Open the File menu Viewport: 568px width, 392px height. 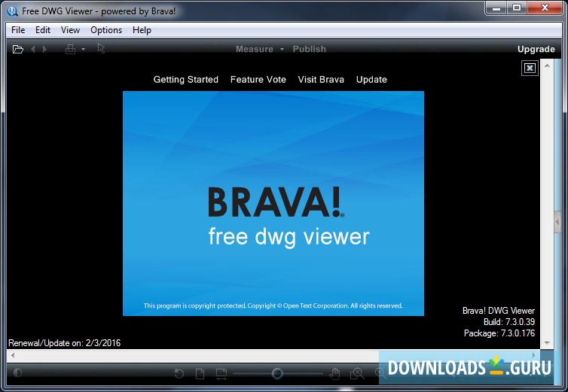coord(18,30)
